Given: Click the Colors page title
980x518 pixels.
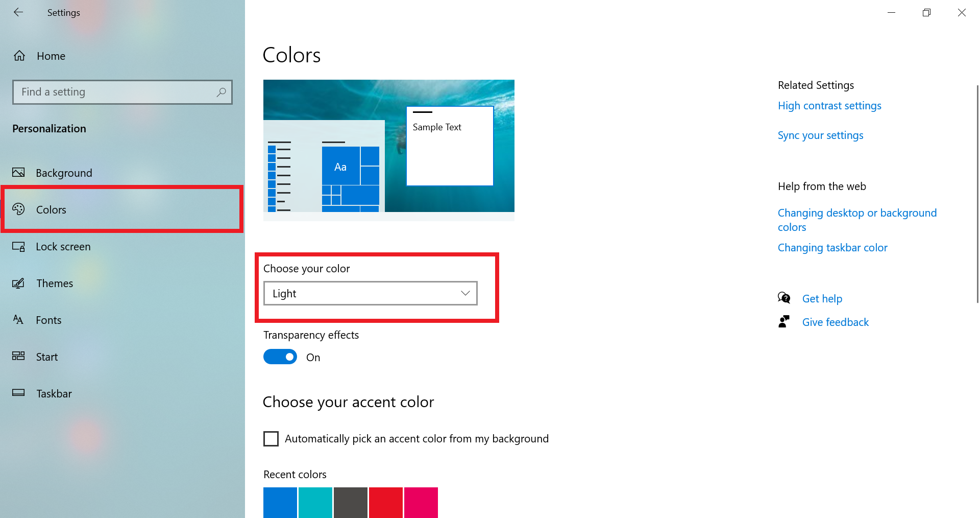Looking at the screenshot, I should (291, 55).
